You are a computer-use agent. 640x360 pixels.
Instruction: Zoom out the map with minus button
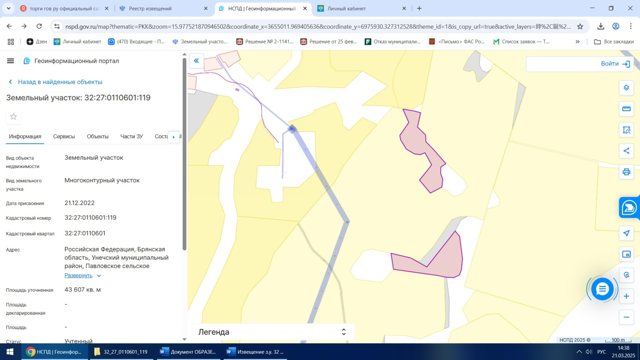[626, 317]
